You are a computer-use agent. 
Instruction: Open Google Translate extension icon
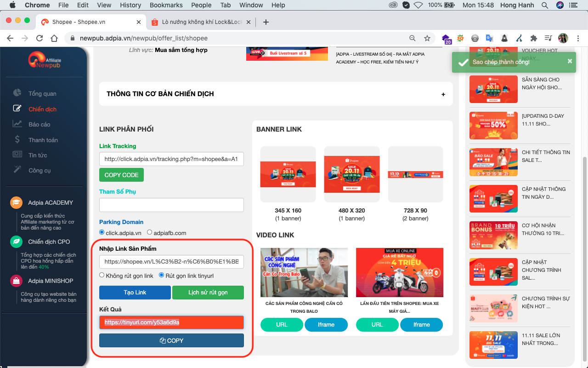[x=490, y=38]
